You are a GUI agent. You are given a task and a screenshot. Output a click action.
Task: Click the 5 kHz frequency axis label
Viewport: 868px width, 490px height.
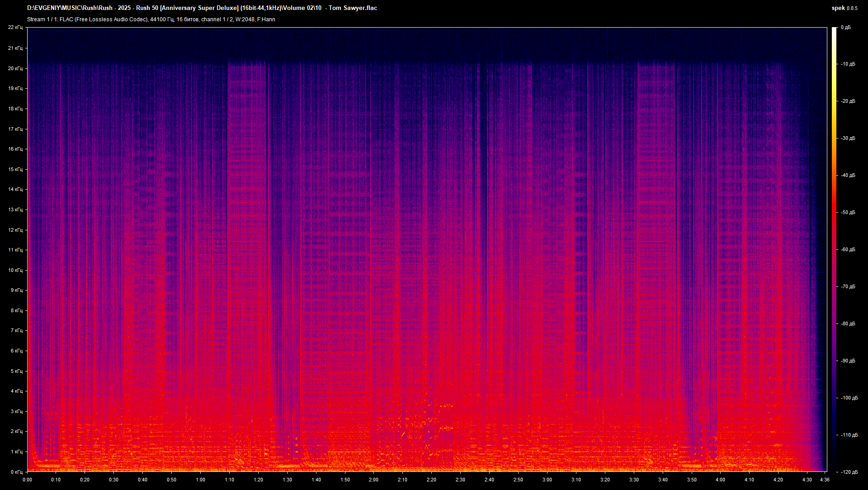point(16,371)
